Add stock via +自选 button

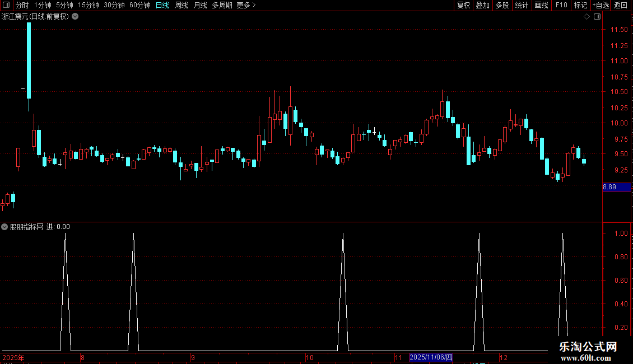tap(601, 5)
